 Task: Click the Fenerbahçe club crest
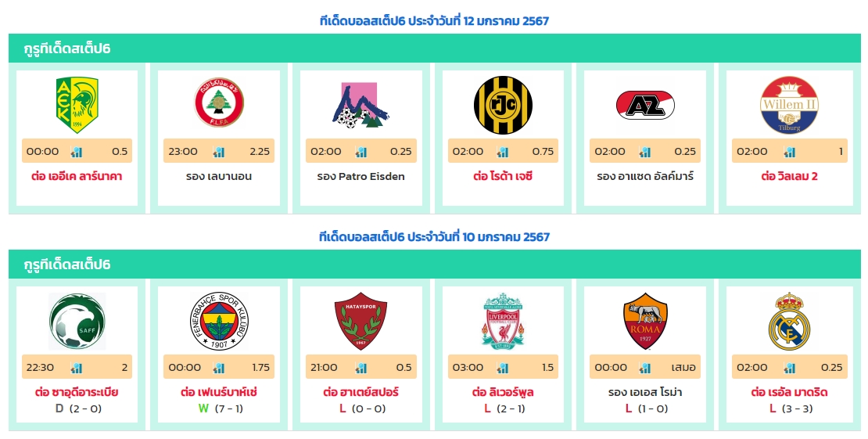(219, 321)
